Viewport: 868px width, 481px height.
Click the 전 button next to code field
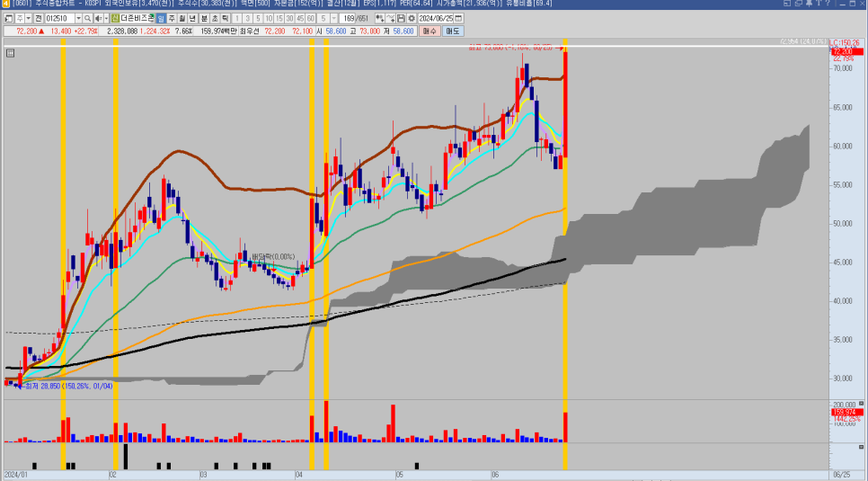(39, 18)
